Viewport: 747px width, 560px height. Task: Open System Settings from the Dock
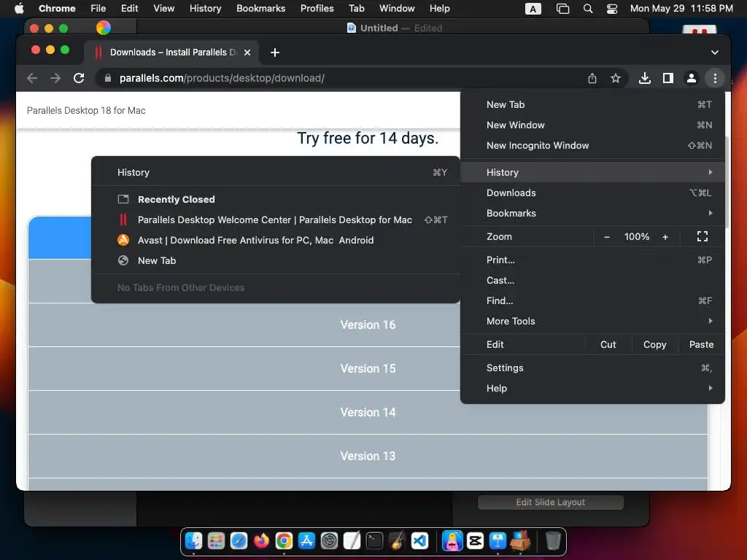[329, 541]
